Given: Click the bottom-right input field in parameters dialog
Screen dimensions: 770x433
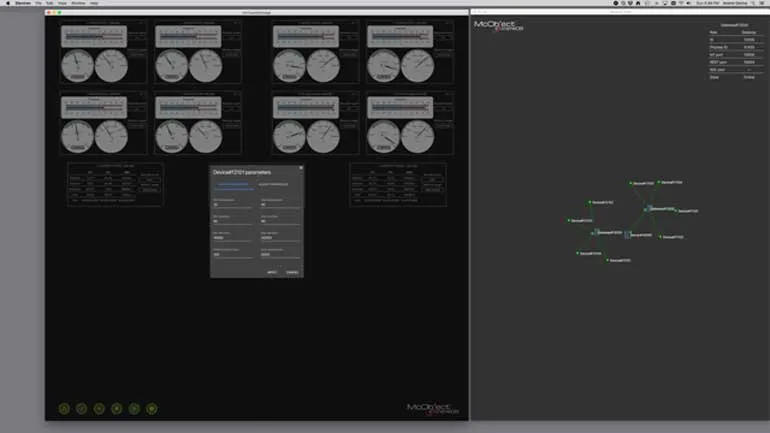Looking at the screenshot, I should click(279, 254).
